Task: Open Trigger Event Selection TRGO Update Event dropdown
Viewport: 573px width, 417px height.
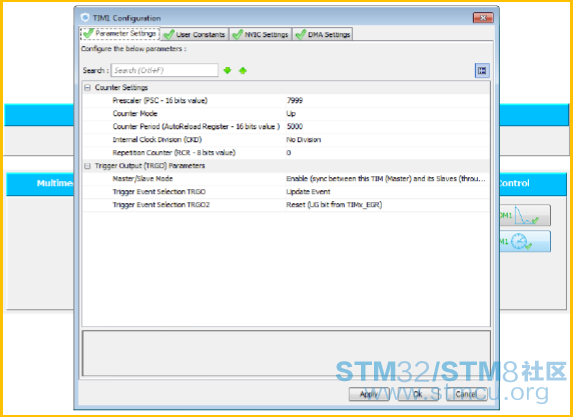Action: point(387,192)
